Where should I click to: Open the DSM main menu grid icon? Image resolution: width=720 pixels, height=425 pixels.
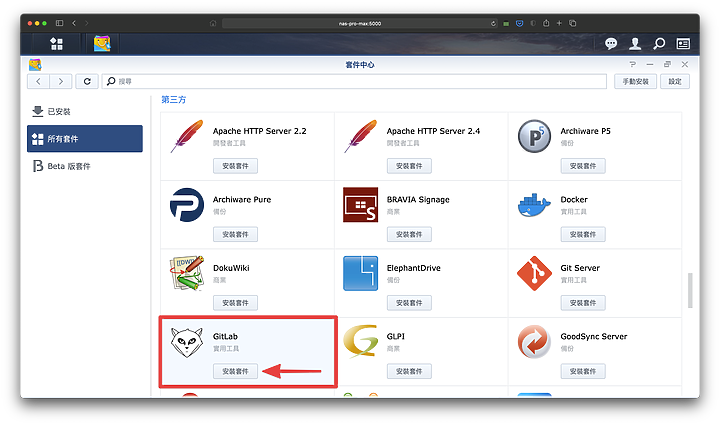click(x=56, y=44)
